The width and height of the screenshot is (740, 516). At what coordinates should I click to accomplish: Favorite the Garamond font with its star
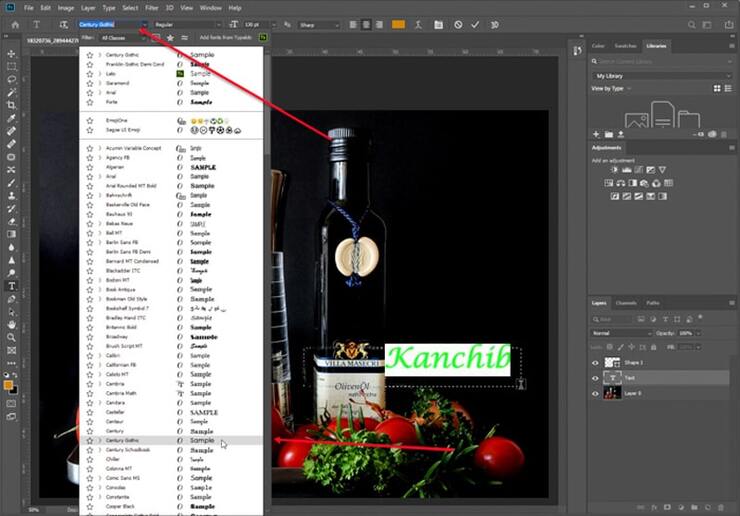[x=89, y=83]
